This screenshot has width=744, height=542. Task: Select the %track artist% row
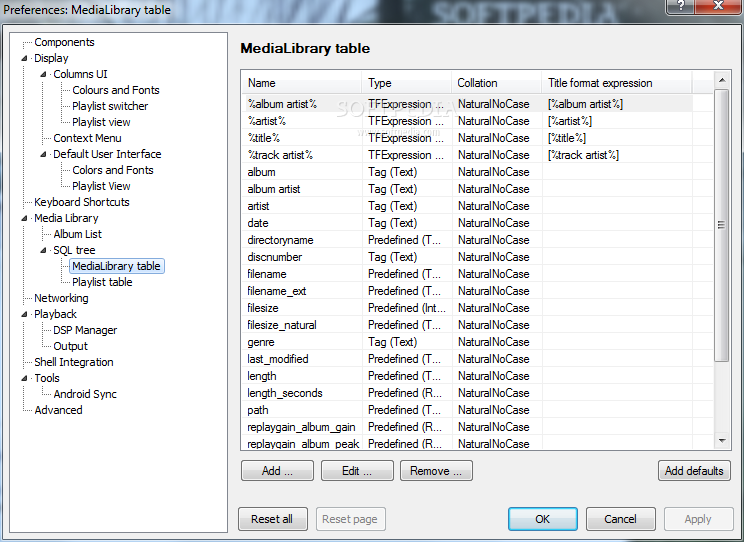coord(467,155)
